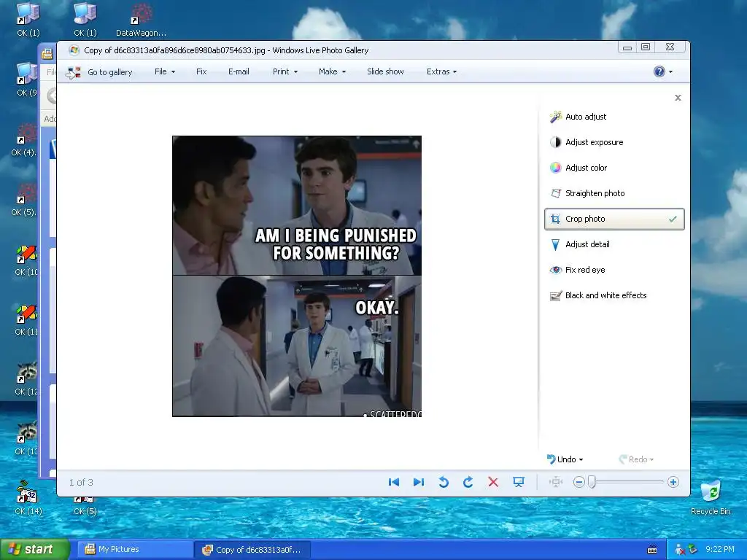Click the Auto adjust magic wand option

pos(578,117)
